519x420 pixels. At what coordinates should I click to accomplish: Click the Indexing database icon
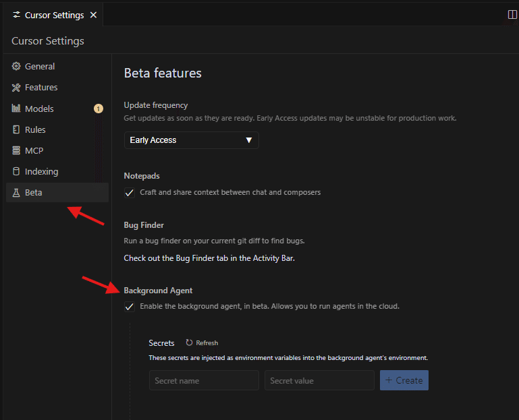17,171
